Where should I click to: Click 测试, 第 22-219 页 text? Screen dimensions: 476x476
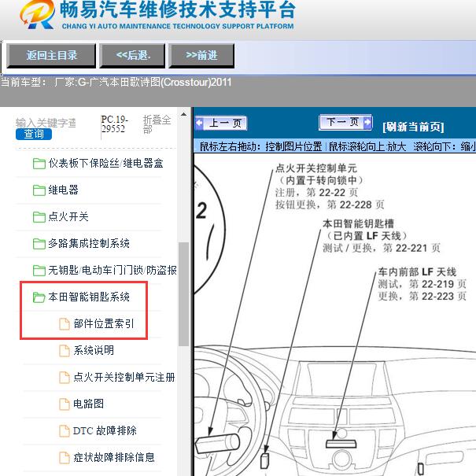pos(422,284)
